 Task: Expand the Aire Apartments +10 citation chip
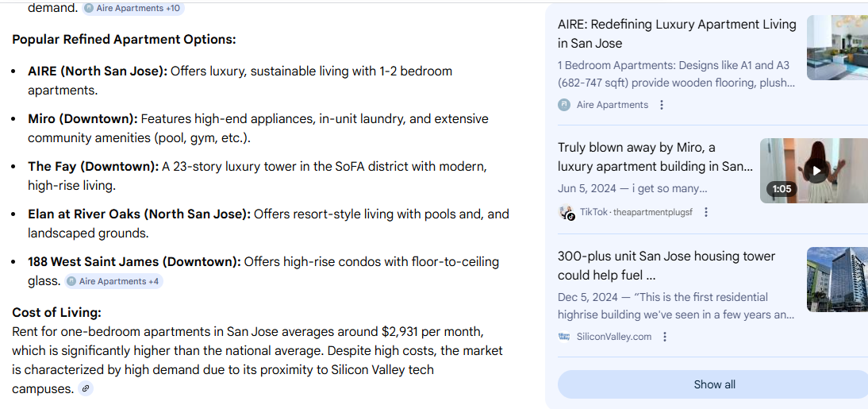(133, 9)
